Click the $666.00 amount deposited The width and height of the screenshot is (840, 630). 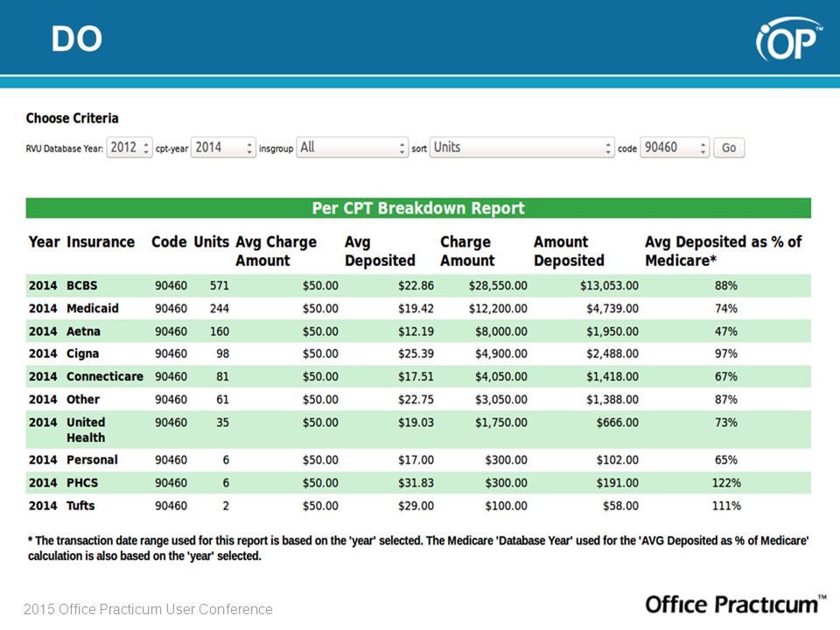point(618,423)
